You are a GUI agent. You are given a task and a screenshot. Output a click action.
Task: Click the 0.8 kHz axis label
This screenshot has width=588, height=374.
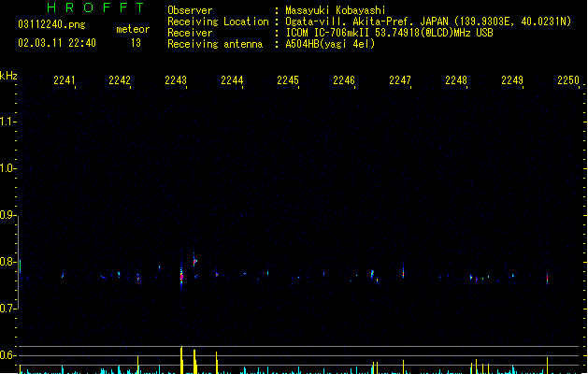pos(7,262)
